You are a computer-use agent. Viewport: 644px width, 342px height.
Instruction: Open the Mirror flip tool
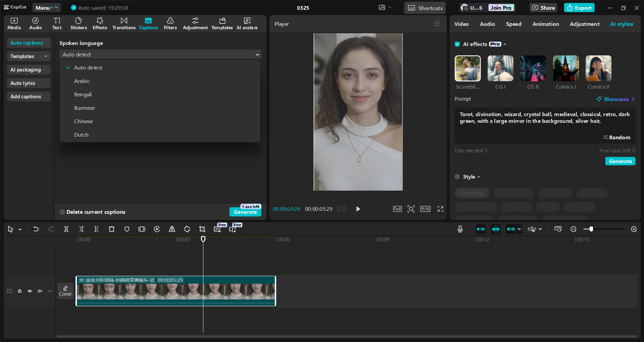tap(172, 229)
